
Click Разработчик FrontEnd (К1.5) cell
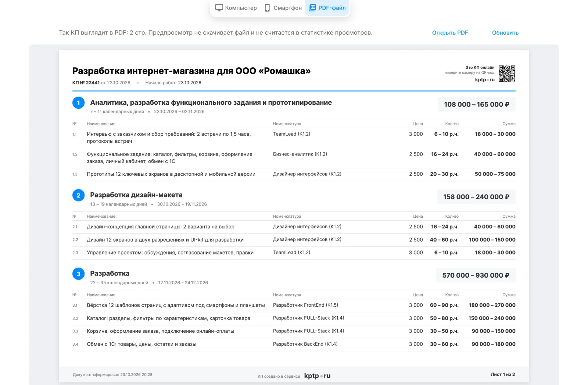coord(305,305)
